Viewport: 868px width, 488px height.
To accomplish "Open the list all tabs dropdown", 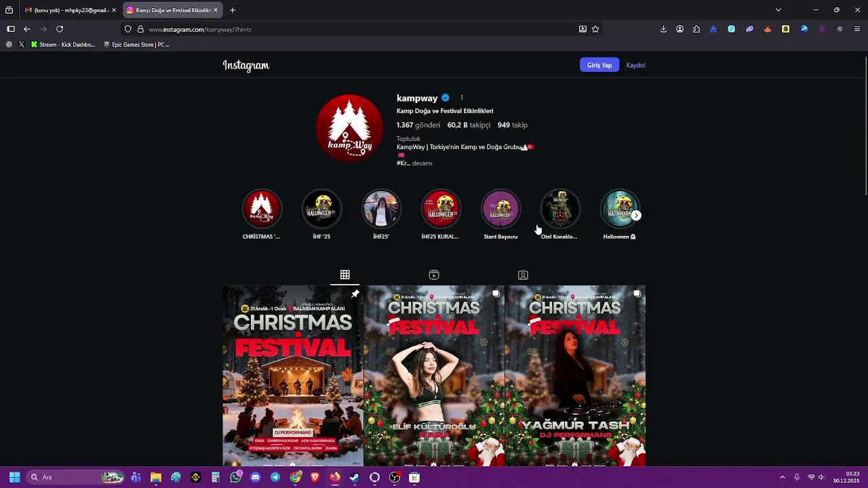I will click(x=778, y=10).
